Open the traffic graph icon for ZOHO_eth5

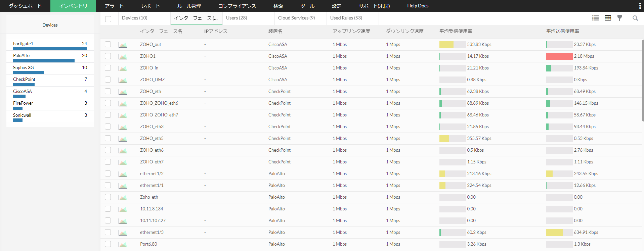(x=123, y=139)
